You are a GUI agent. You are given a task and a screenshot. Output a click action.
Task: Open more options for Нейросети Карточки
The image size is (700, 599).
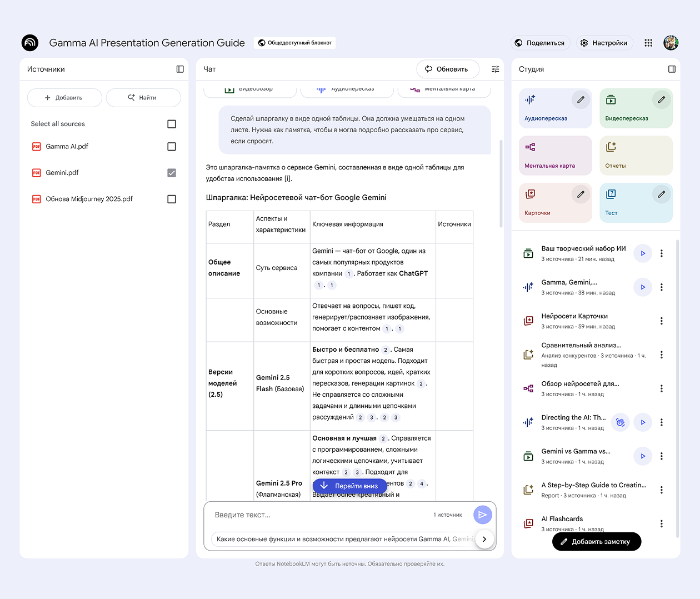point(661,321)
